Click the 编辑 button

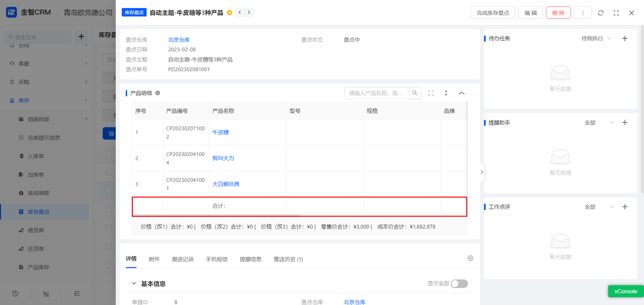(530, 13)
